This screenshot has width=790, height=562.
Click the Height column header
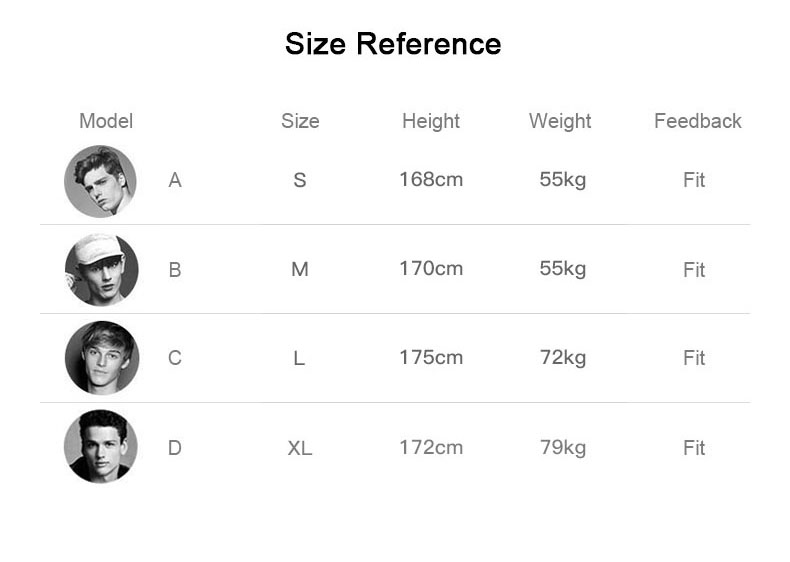431,121
